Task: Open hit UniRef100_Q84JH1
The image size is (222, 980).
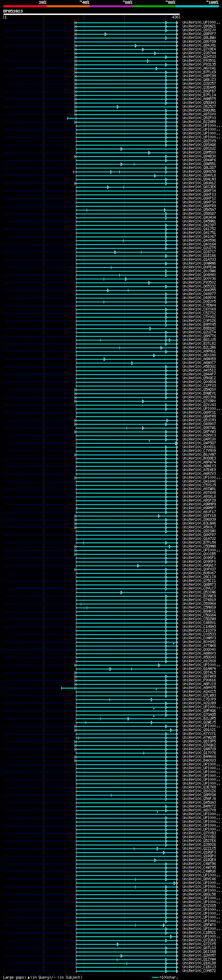Action: click(x=199, y=45)
